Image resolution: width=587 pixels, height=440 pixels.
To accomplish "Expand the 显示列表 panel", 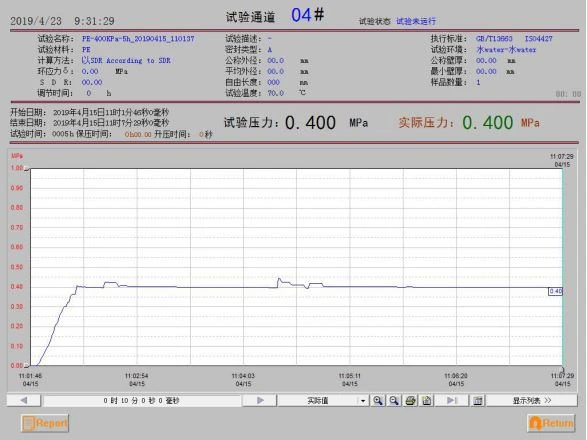I will [x=532, y=400].
